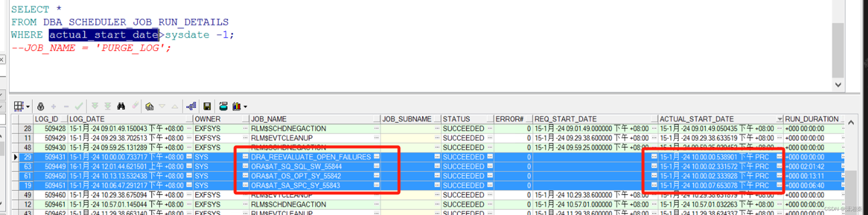Click job name RLM$EVTCLEANUP in row 11
The width and height of the screenshot is (868, 215).
coord(282,138)
